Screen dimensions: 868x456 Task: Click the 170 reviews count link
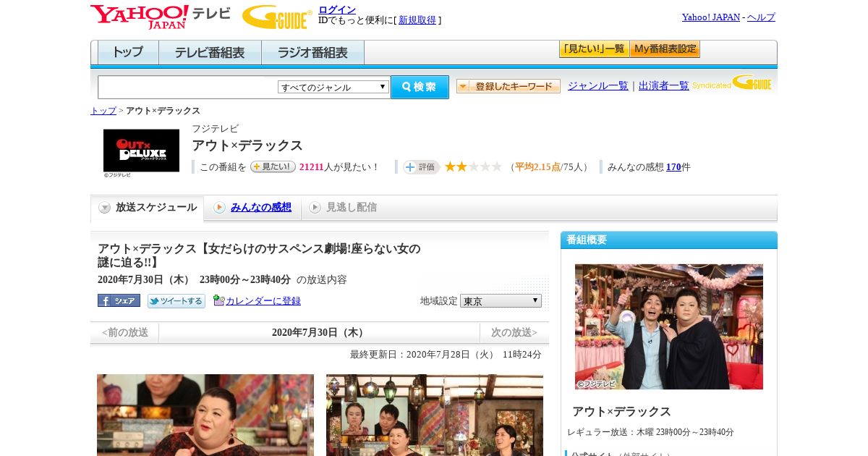click(x=673, y=166)
